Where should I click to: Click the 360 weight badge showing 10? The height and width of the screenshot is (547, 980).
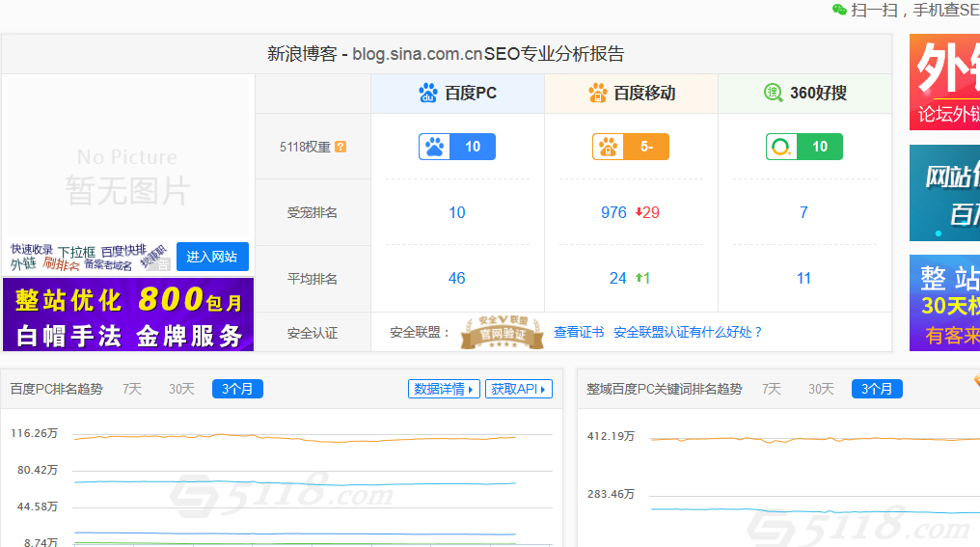click(x=804, y=147)
